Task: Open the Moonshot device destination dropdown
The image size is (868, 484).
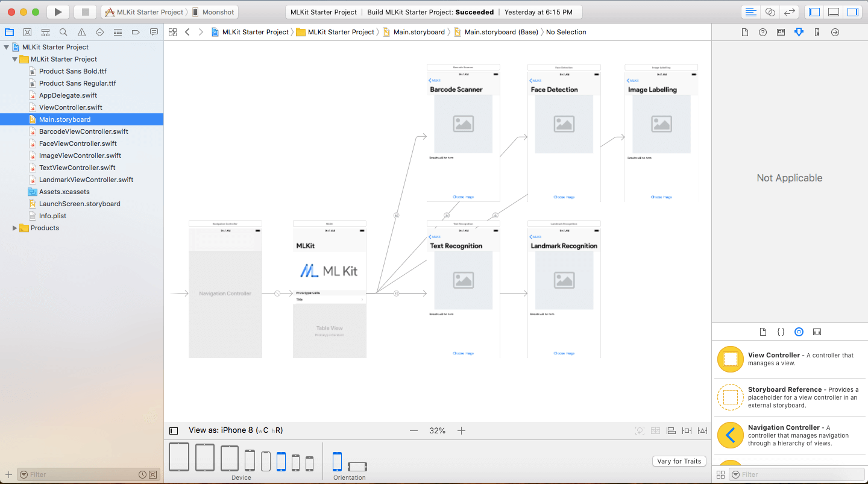Action: pyautogui.click(x=214, y=12)
